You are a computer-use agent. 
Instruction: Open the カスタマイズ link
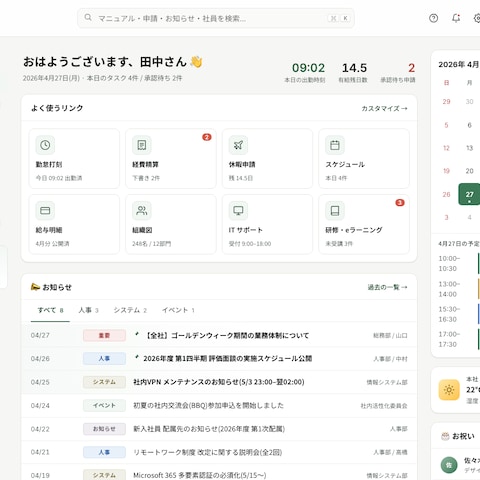coord(384,108)
